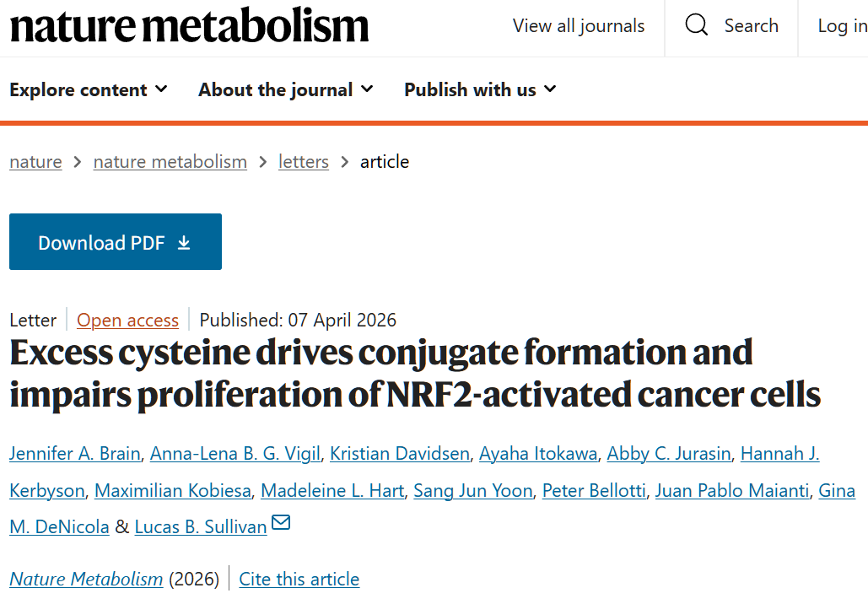Click the Open access link
The image size is (868, 604).
tap(128, 321)
